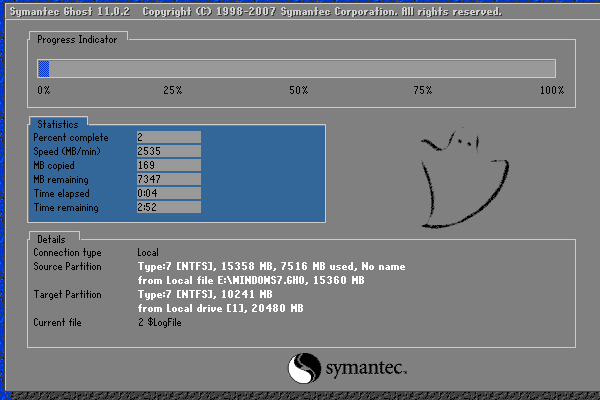This screenshot has height=400, width=600.
Task: Select the Statistics panel tab label
Action: pos(58,124)
